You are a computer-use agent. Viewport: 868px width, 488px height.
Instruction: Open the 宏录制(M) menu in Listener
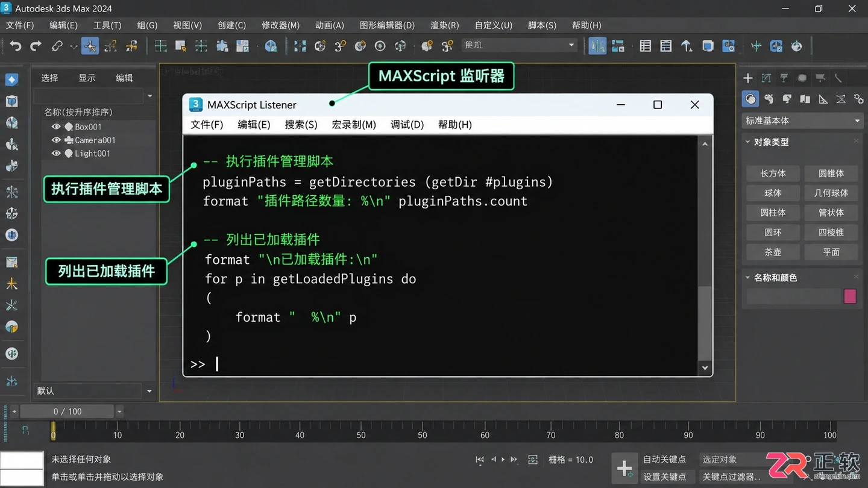tap(354, 125)
